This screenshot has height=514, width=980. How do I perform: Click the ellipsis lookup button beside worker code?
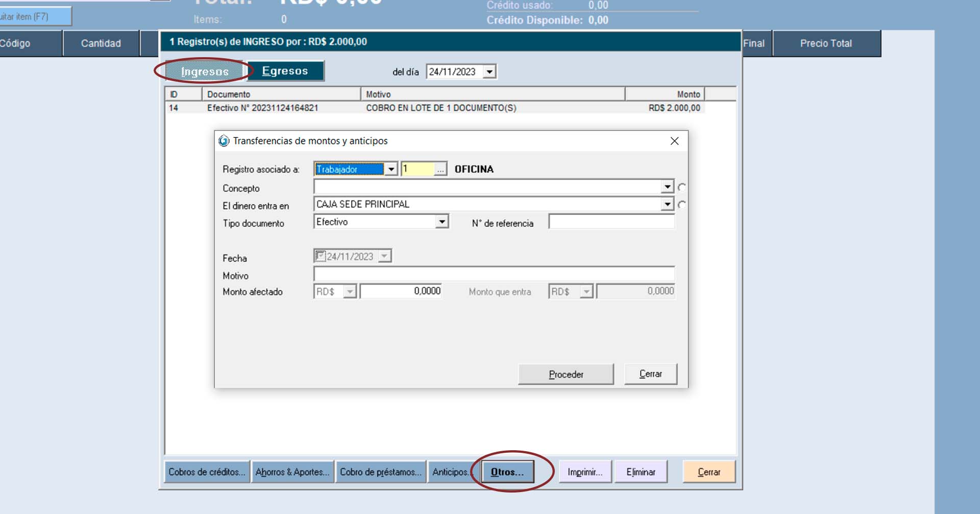pyautogui.click(x=440, y=169)
